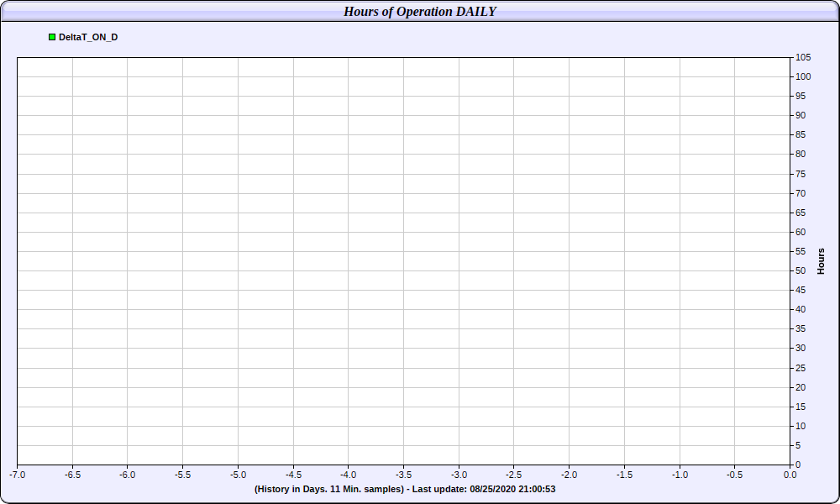This screenshot has width=840, height=504.
Task: Click the y-axis value 15
Action: [x=801, y=407]
